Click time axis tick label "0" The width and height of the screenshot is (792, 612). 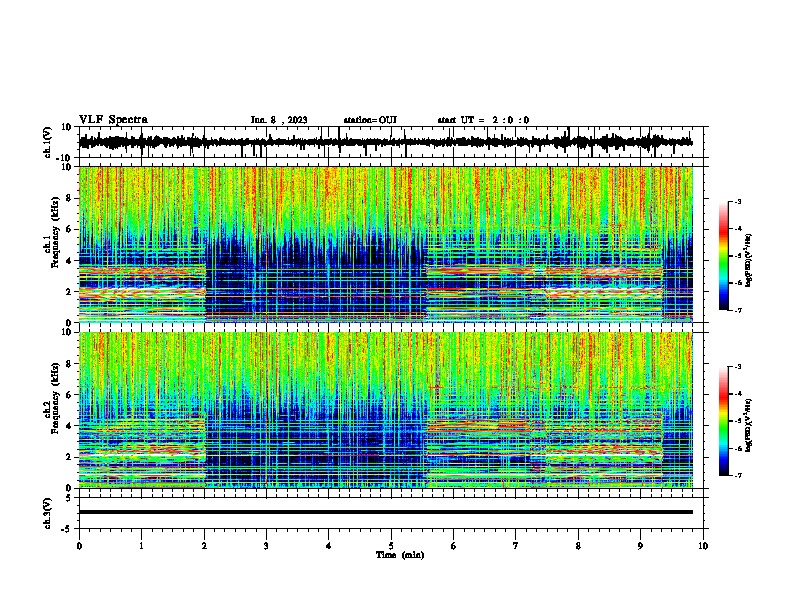pos(79,546)
